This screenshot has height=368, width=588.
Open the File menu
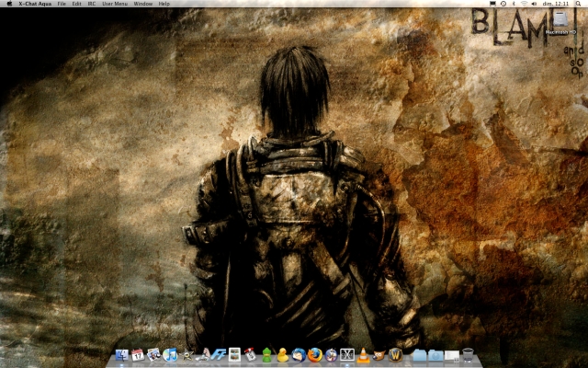[62, 4]
